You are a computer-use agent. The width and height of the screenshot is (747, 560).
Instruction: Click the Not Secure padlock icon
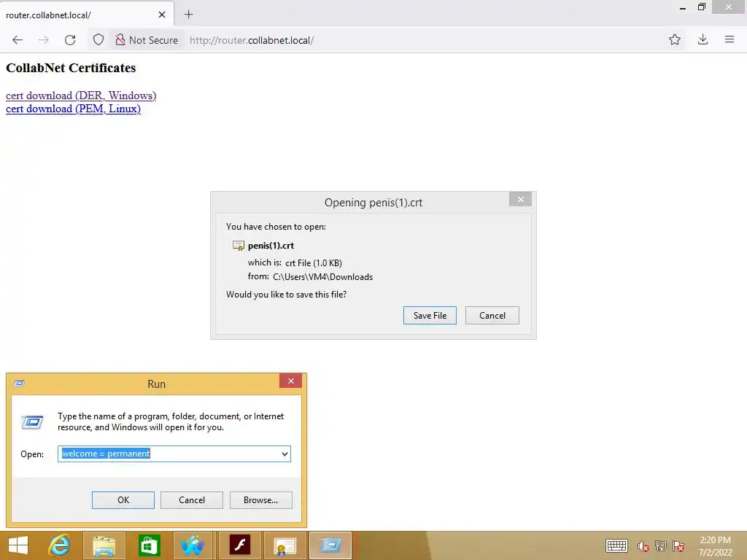pos(120,40)
